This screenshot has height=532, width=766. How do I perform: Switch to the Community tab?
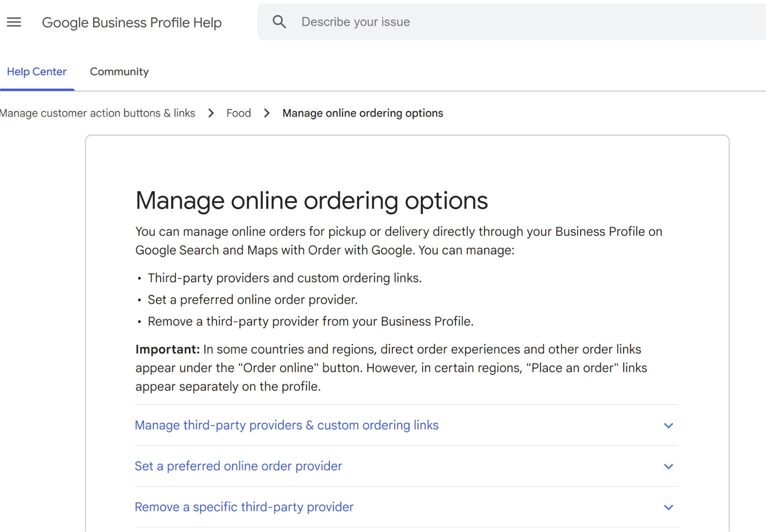[119, 72]
